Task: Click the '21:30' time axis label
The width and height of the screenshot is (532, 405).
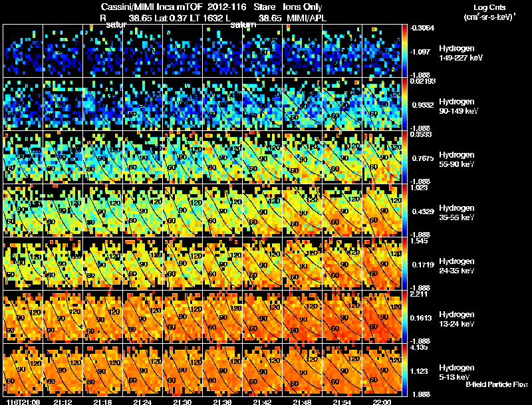Action: point(182,402)
